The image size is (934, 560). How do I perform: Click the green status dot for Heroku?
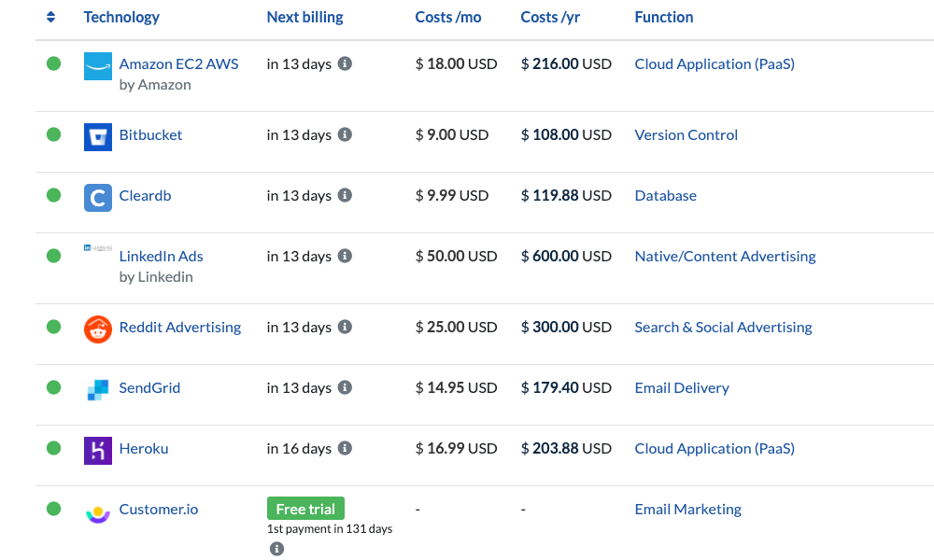coord(53,448)
